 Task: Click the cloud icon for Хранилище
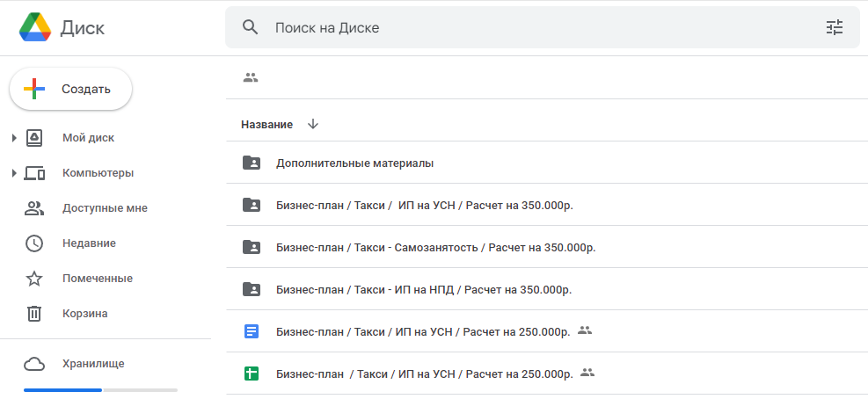(34, 364)
